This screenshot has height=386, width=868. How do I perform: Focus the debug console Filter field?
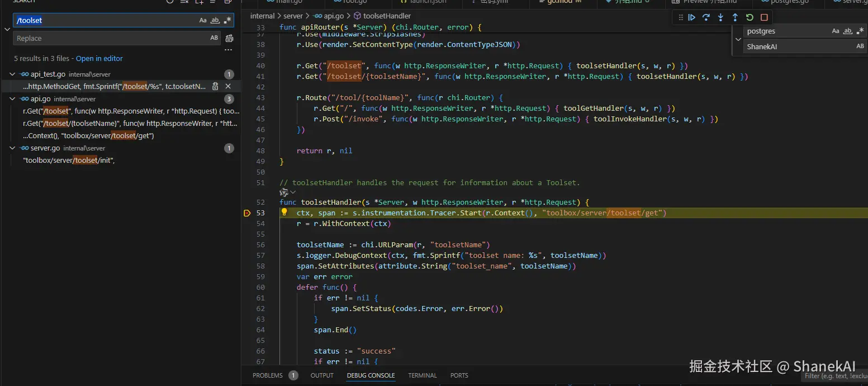coord(836,376)
